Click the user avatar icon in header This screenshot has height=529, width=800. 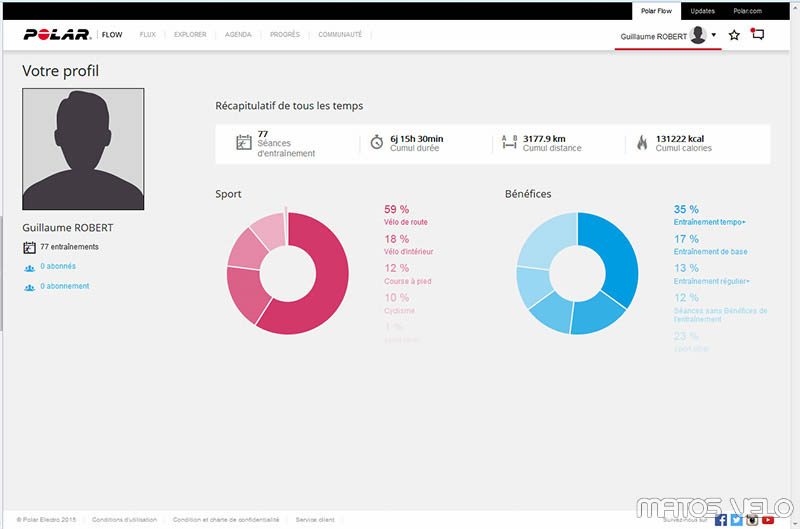pos(697,35)
